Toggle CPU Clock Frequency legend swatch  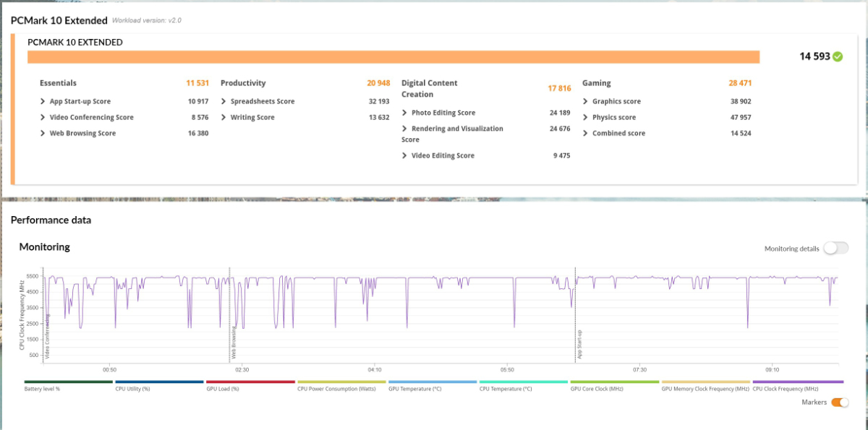point(798,382)
